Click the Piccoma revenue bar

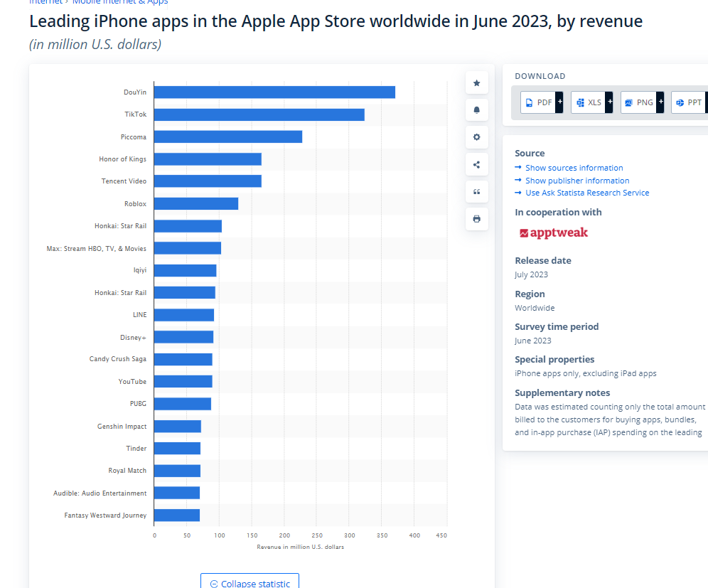click(228, 137)
